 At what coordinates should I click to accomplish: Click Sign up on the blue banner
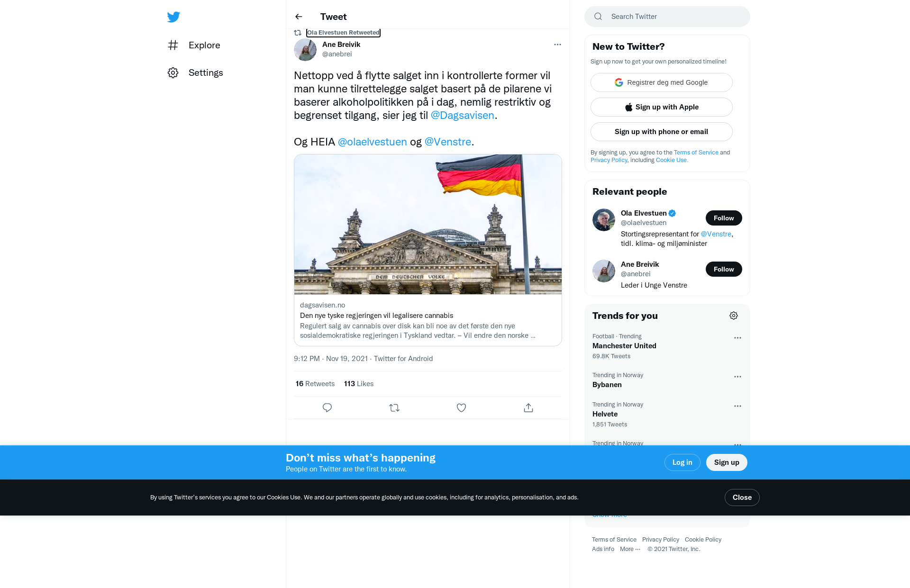[x=727, y=462]
